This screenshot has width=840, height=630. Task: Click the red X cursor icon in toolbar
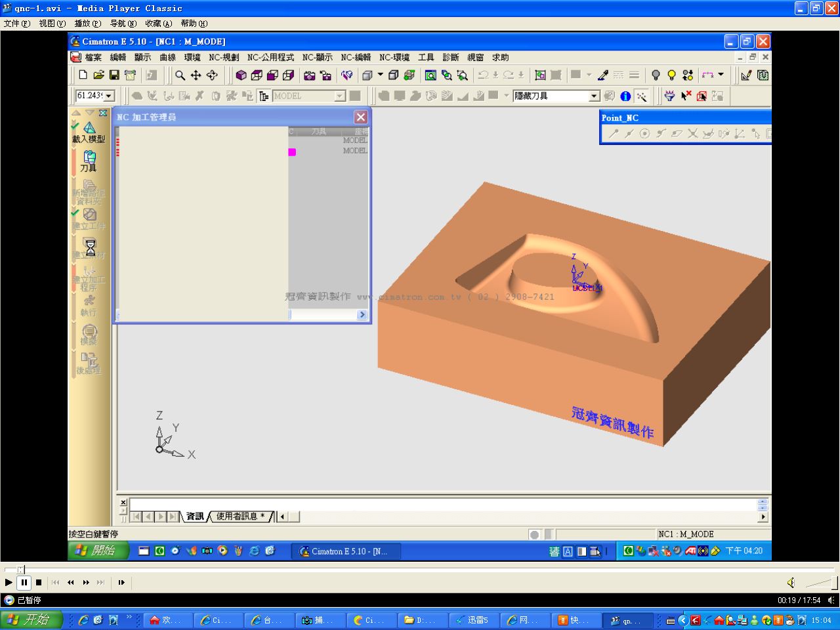686,96
